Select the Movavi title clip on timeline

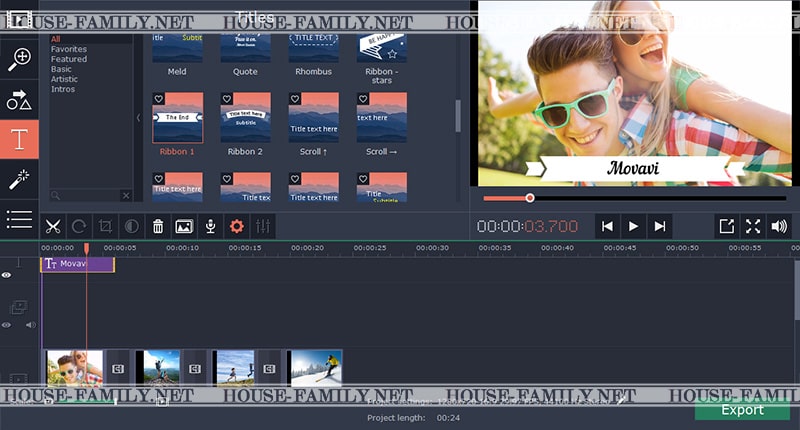pos(78,264)
